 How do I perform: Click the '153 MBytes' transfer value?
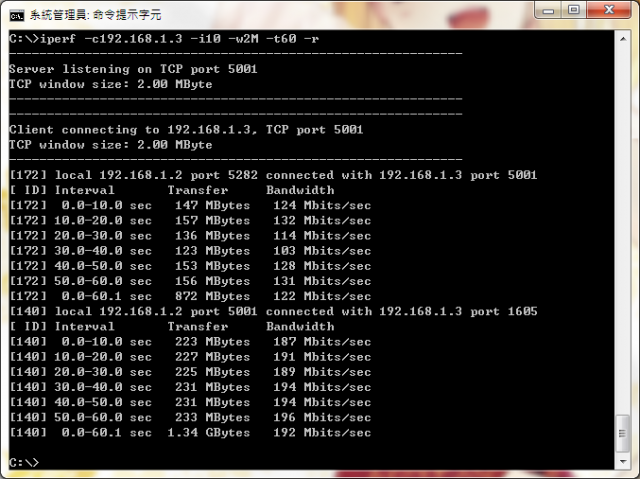(212, 266)
